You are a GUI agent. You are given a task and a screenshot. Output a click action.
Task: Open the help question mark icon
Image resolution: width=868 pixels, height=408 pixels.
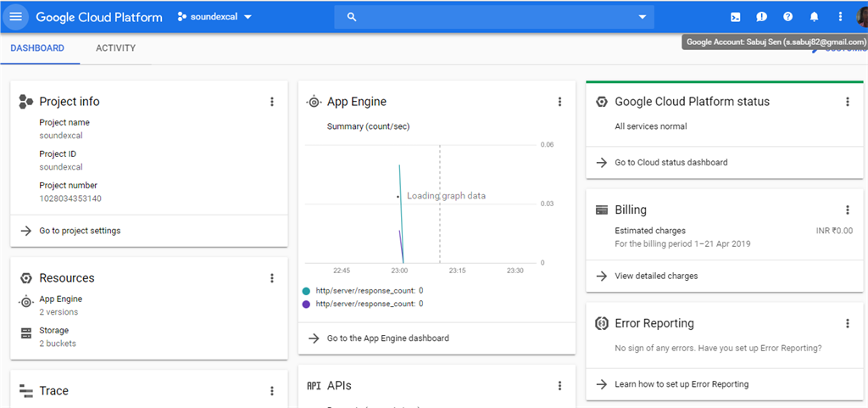click(787, 17)
